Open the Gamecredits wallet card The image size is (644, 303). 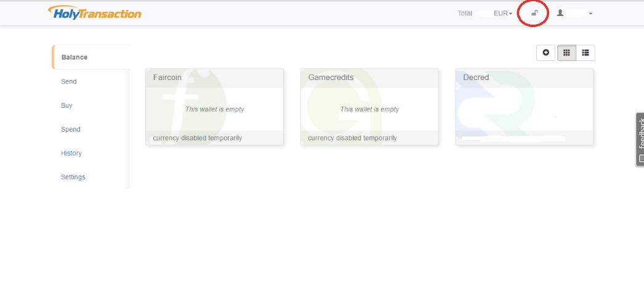coord(369,107)
